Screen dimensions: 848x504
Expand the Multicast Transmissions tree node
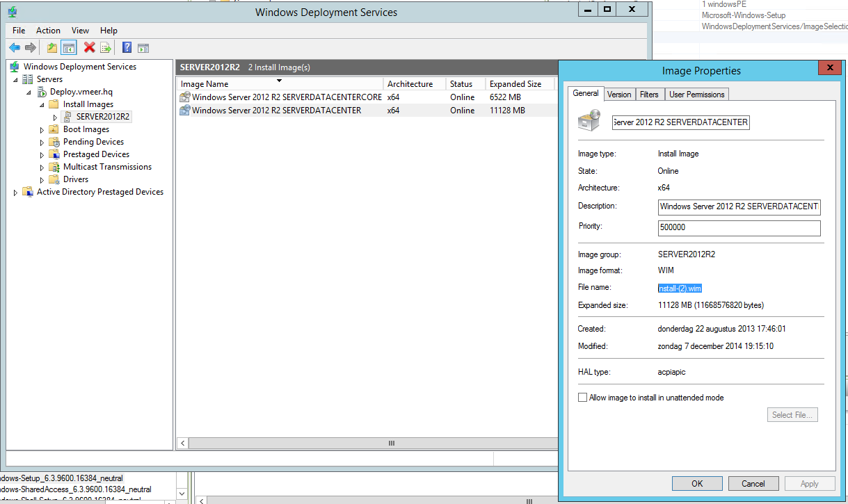click(42, 168)
